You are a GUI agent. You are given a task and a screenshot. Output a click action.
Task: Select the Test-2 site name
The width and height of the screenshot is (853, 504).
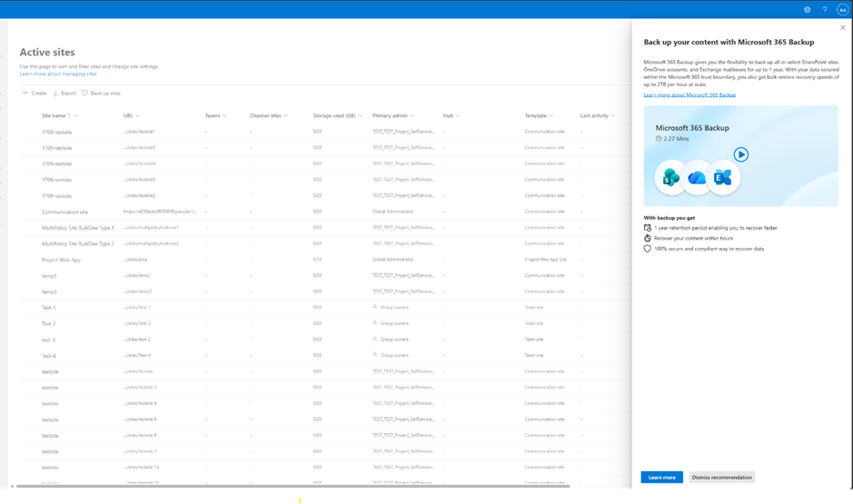point(48,323)
